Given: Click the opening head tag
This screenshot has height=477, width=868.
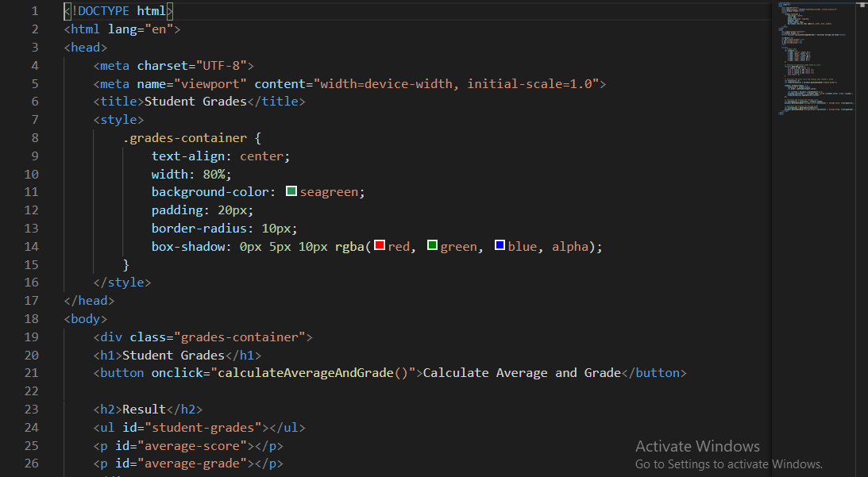Looking at the screenshot, I should 86,48.
